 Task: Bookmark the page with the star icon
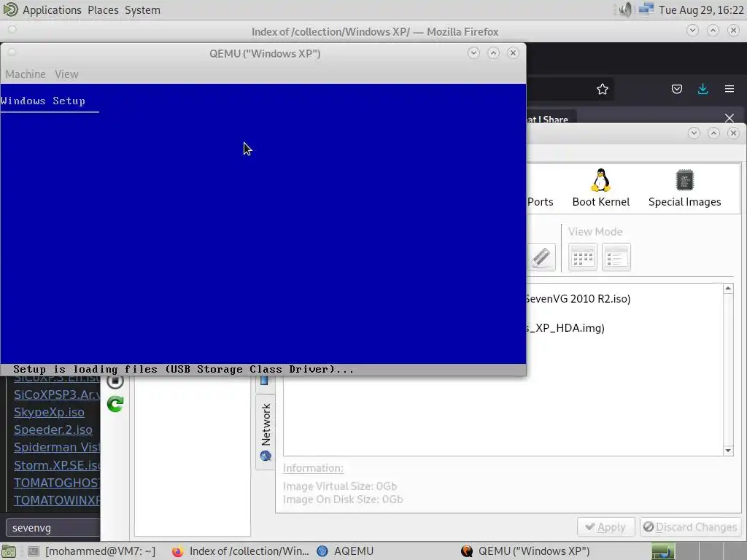coord(602,89)
